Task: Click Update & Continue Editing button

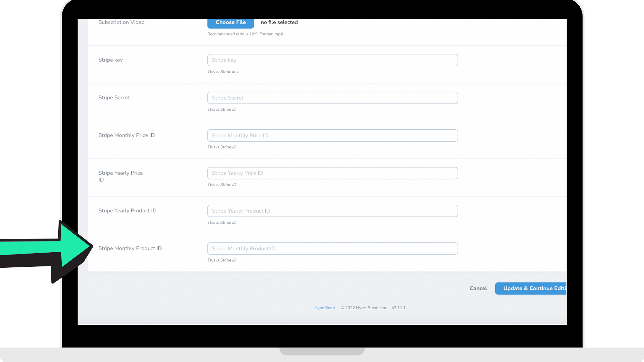Action: point(531,288)
